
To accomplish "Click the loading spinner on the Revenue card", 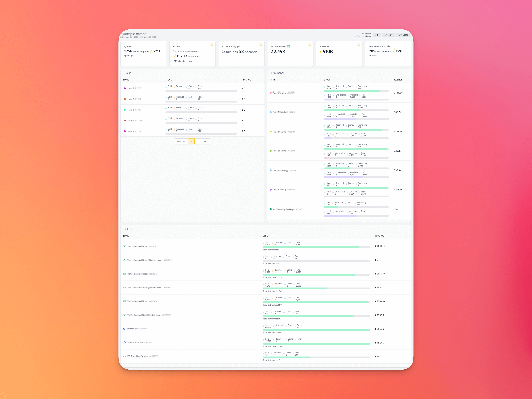I will [x=359, y=45].
